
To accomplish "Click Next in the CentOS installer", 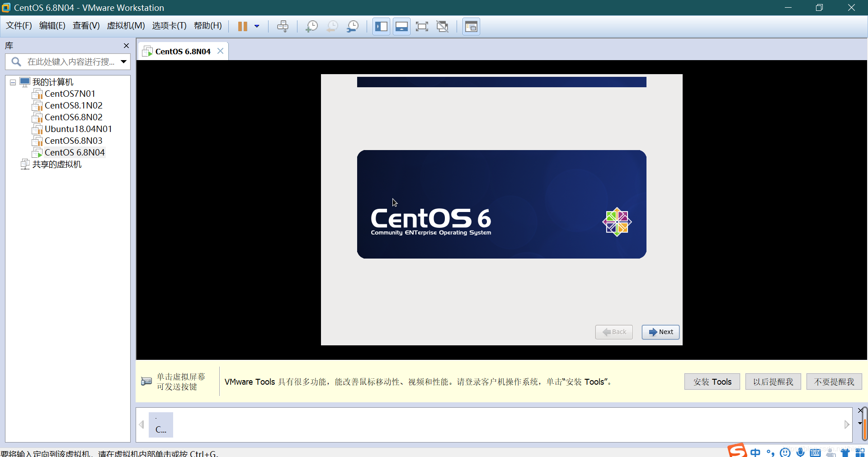I will (660, 332).
